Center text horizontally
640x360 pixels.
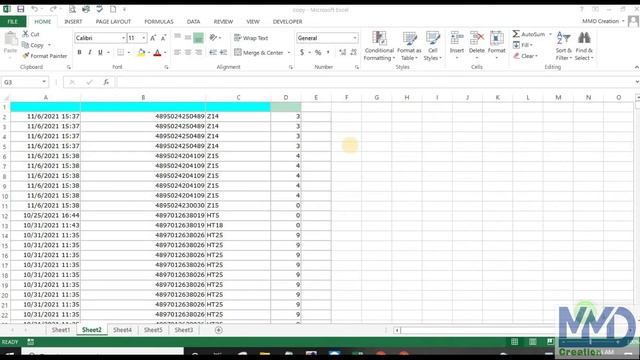[188, 52]
